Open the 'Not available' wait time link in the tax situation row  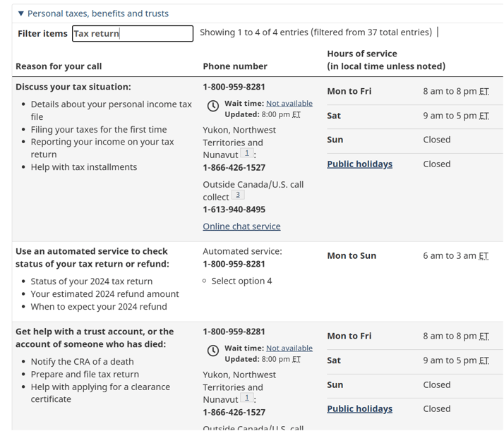(x=289, y=104)
